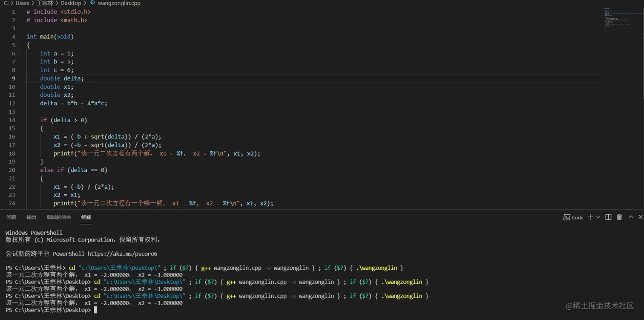
Task: Click the 'double delta;' declaration
Action: coord(62,78)
